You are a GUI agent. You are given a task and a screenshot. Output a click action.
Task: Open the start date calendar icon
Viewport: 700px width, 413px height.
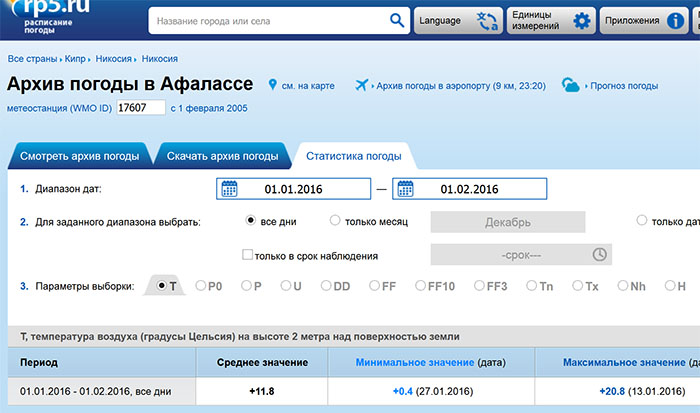pyautogui.click(x=228, y=189)
